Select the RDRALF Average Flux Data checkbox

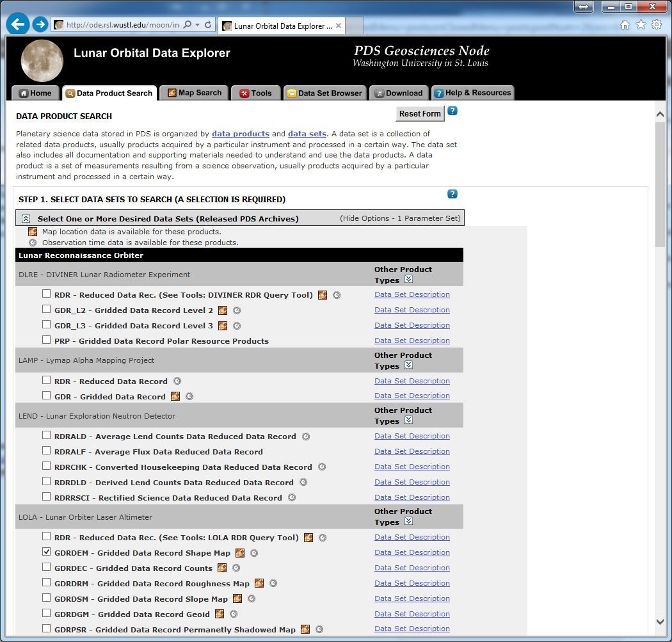(46, 451)
